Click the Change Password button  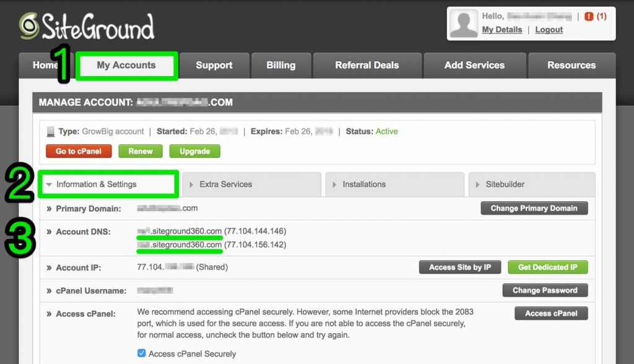pyautogui.click(x=545, y=290)
